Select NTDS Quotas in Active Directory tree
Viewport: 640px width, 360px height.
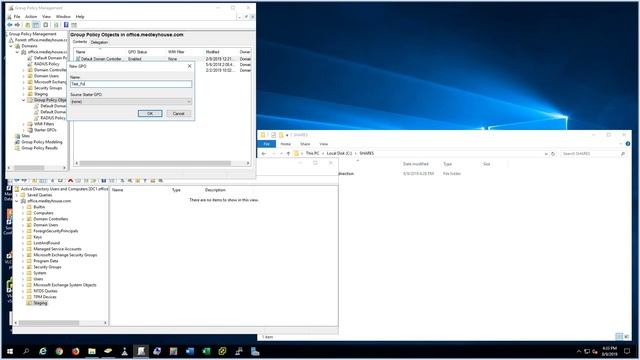pyautogui.click(x=45, y=291)
